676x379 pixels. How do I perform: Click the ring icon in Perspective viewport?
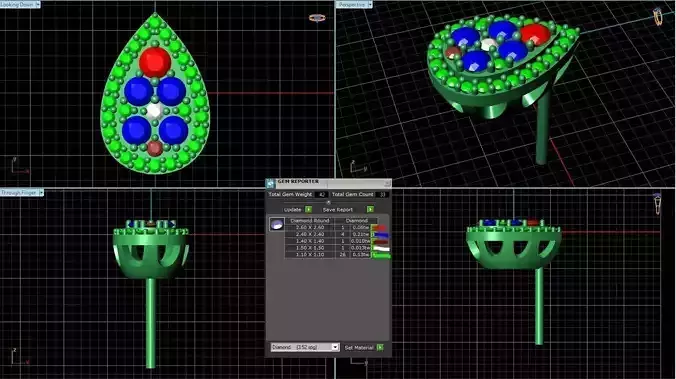point(658,16)
